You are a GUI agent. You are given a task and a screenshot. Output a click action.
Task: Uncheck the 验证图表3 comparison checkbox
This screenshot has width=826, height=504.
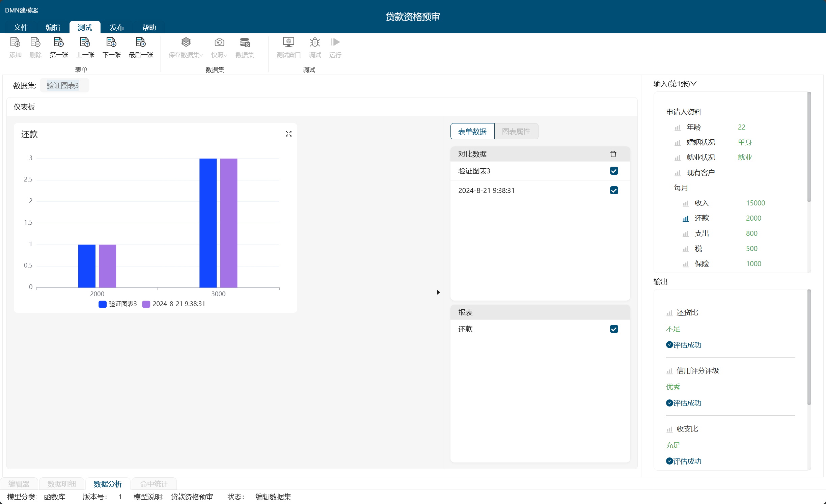pos(614,171)
